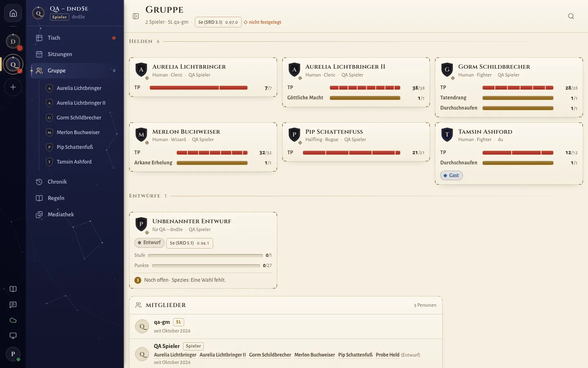The image size is (588, 368).
Task: Click Pip Schattenfuß card shield icon
Action: point(294,135)
